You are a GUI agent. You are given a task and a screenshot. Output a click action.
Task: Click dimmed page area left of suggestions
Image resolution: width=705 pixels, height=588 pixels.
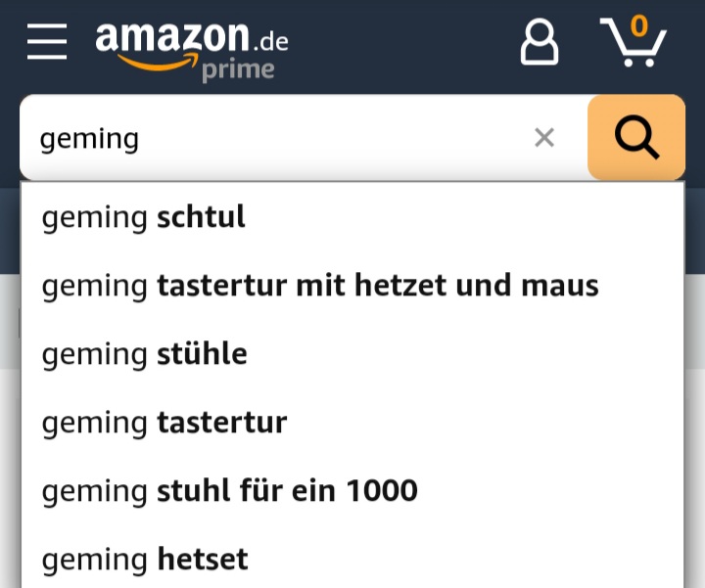tap(9, 323)
